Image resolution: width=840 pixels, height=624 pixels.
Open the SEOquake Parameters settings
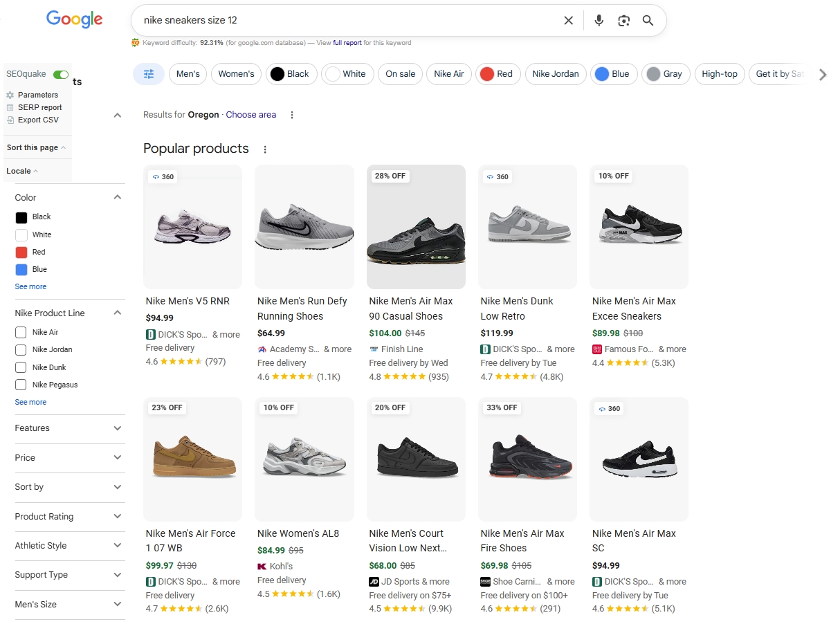point(12,95)
